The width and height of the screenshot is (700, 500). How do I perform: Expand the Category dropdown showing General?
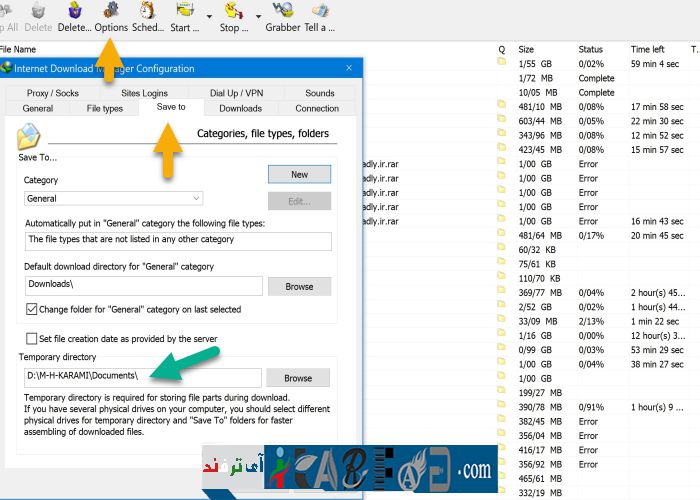pos(196,199)
